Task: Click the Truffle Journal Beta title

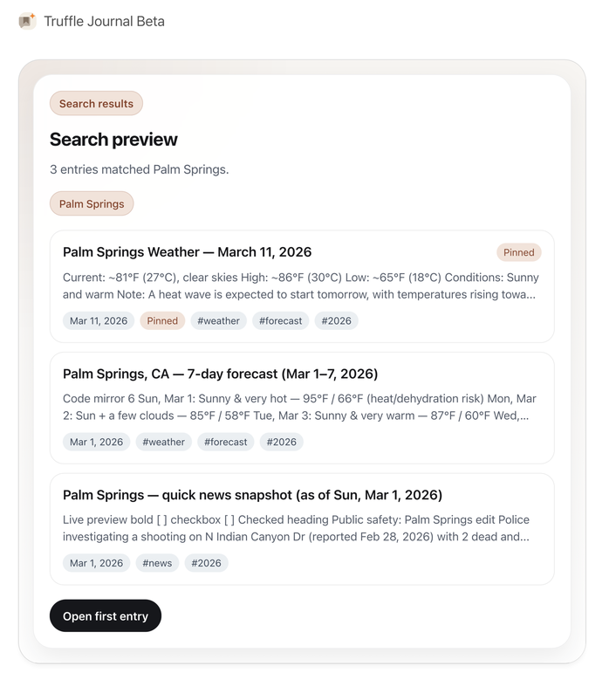Action: pyautogui.click(x=104, y=21)
